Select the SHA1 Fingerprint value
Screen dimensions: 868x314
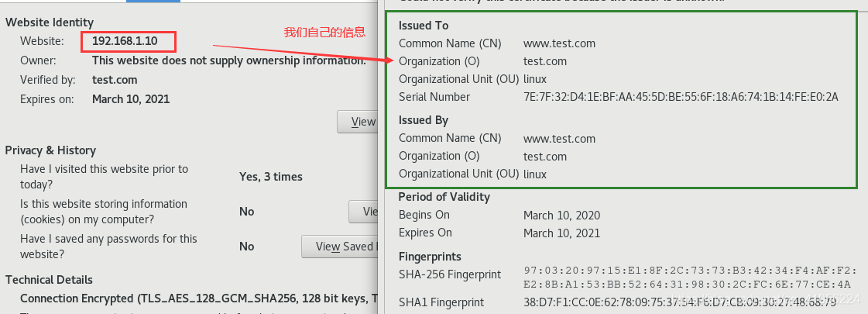(x=680, y=302)
